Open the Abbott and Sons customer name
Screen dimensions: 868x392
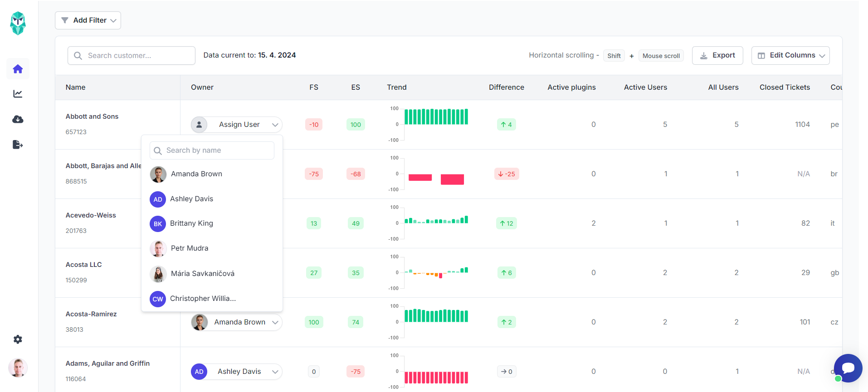point(92,116)
